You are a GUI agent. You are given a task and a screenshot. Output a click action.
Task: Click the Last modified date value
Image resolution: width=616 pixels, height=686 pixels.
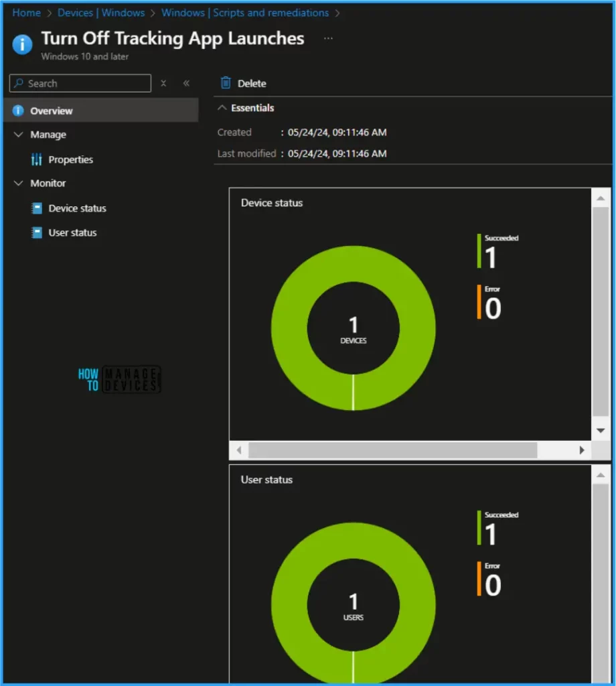pos(337,153)
